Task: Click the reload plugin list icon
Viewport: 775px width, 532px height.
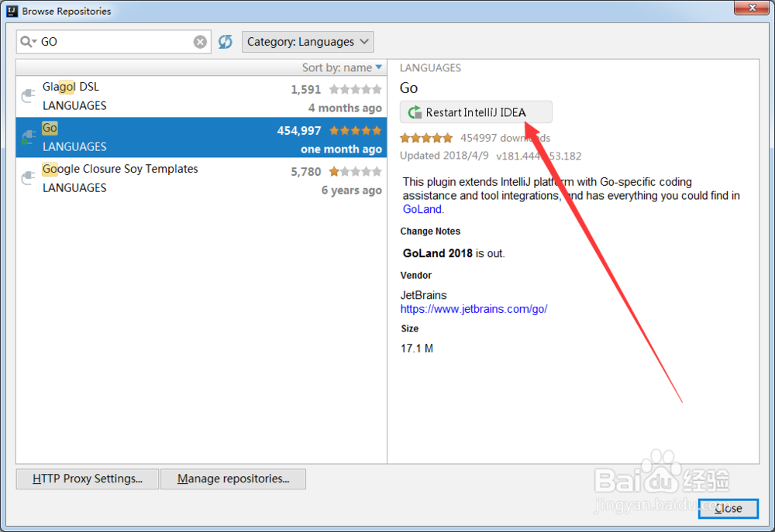Action: (226, 42)
